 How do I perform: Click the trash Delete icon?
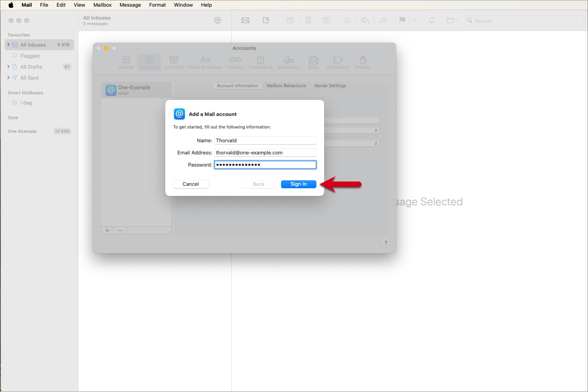[x=309, y=20]
